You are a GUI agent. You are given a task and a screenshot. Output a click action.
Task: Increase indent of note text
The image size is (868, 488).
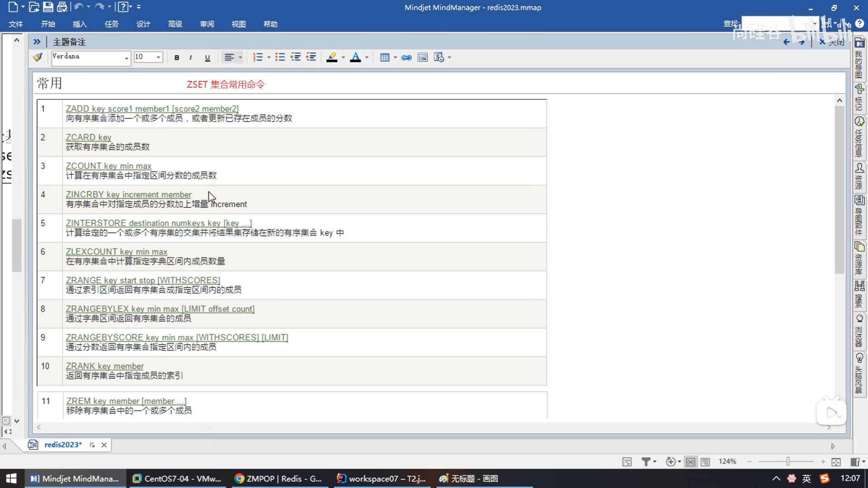click(311, 57)
